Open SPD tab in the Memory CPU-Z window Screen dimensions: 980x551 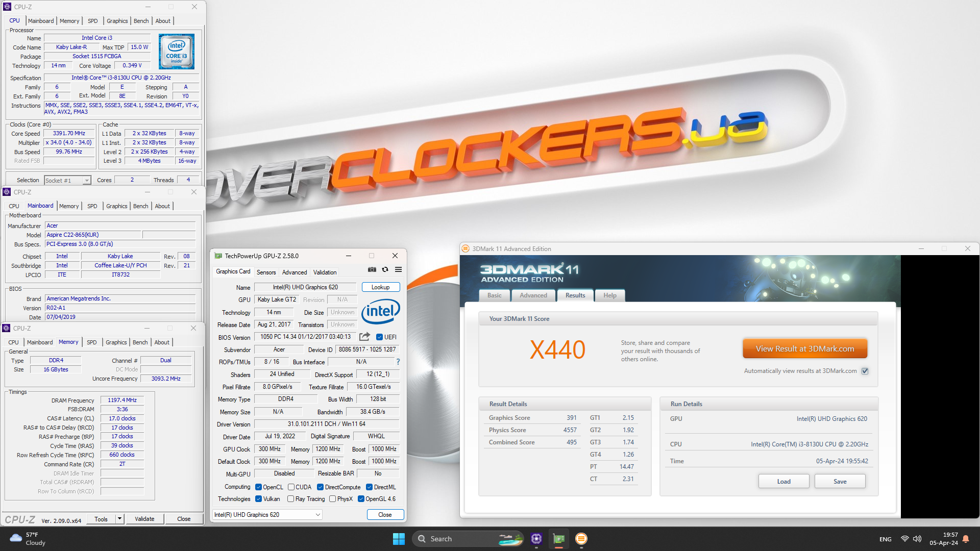point(92,342)
